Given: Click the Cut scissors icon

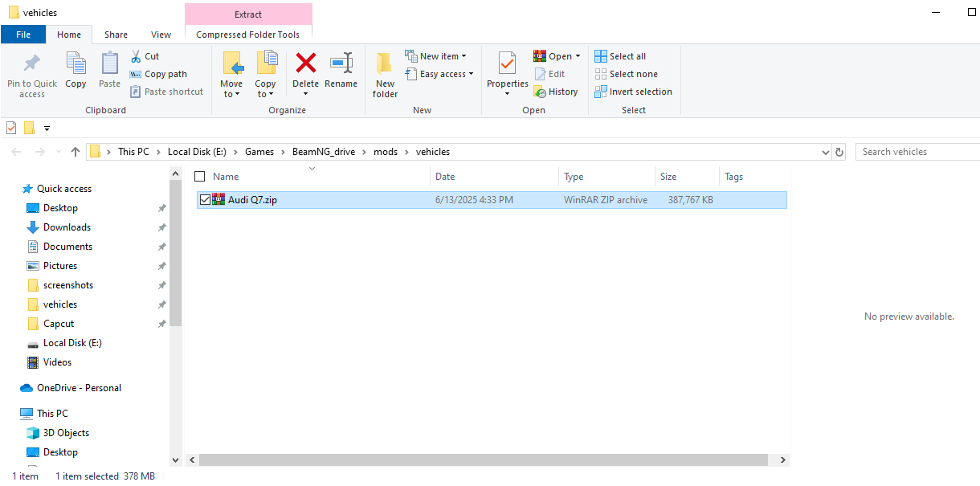Looking at the screenshot, I should pos(136,56).
